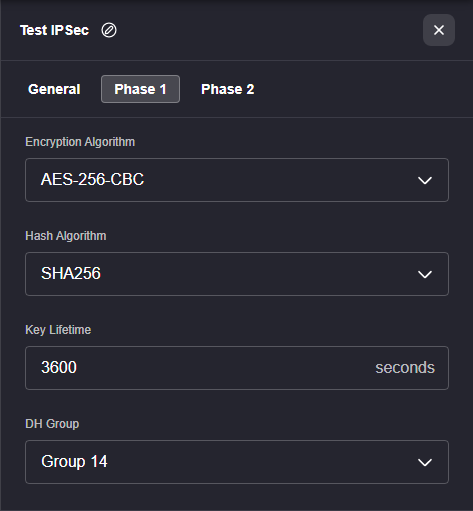This screenshot has width=473, height=511.
Task: Close the Test IPSec panel with X
Action: point(439,30)
